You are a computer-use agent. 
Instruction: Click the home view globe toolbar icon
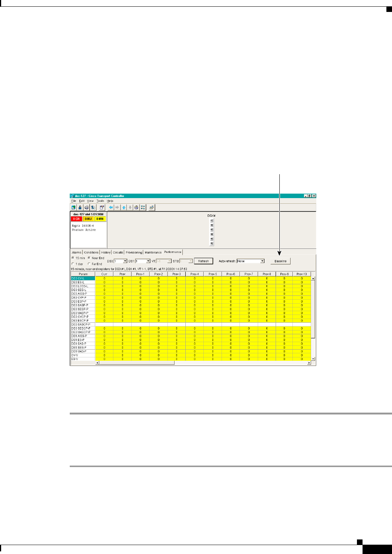click(x=137, y=207)
